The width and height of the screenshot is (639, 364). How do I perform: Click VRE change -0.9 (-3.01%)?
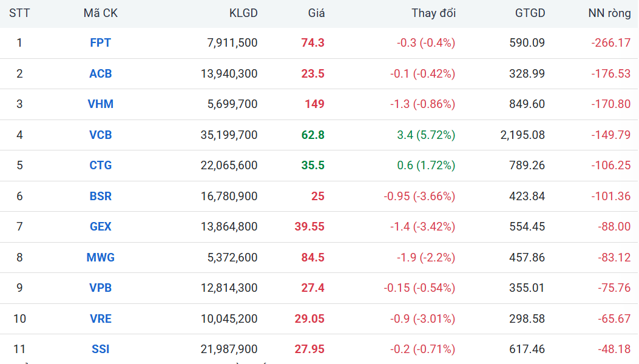point(422,318)
